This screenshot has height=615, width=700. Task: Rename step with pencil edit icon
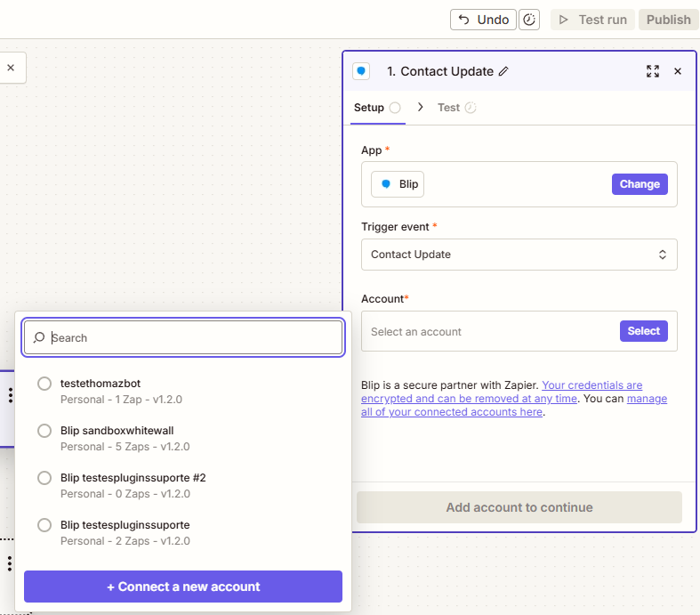[x=503, y=71]
